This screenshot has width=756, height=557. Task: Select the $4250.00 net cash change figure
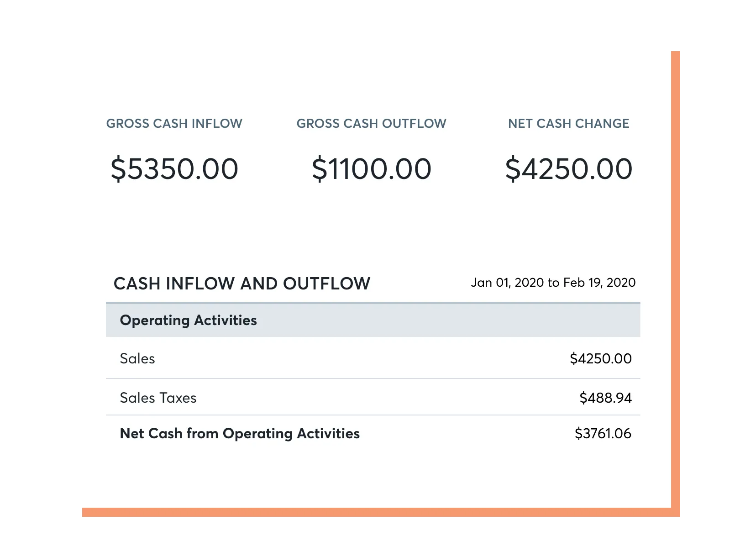tap(568, 169)
